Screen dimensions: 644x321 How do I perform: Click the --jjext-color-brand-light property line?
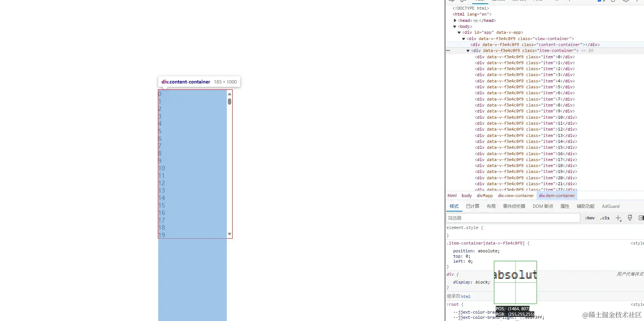coord(499,317)
